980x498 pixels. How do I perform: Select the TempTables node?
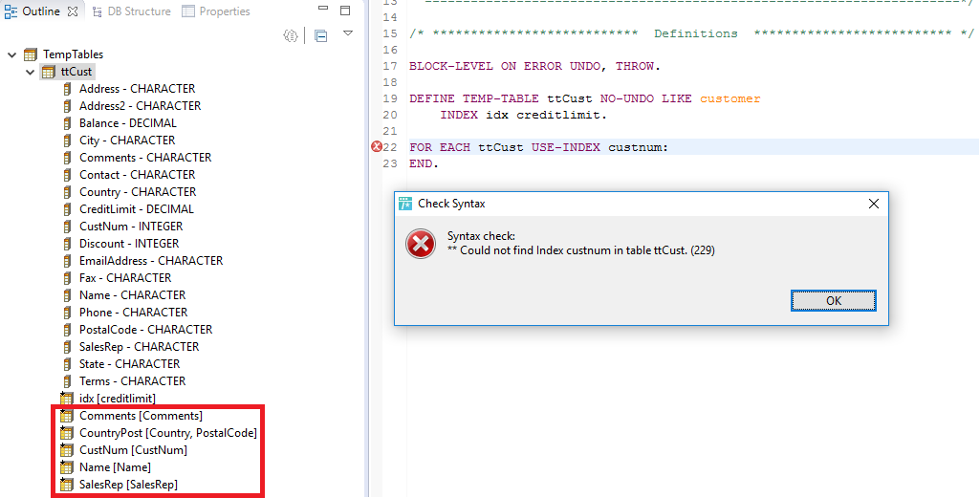point(73,54)
